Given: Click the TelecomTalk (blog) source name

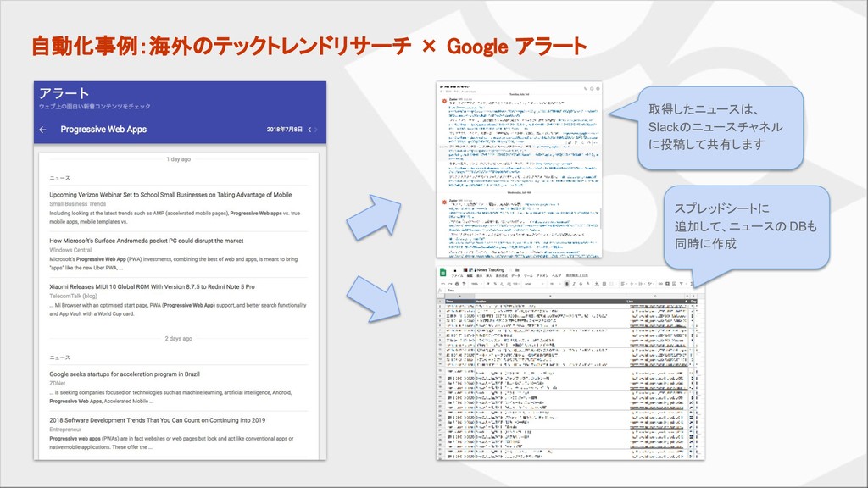Looking at the screenshot, I should coord(73,296).
